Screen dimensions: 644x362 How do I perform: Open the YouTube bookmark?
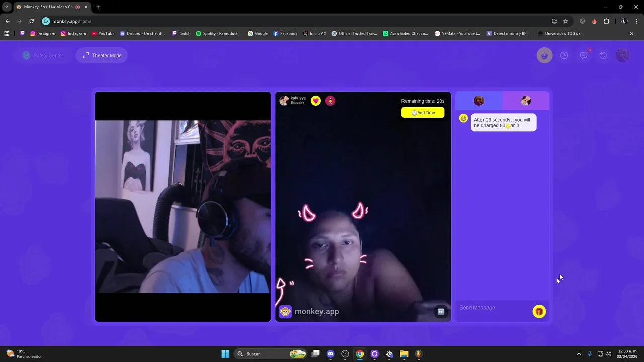pos(103,34)
